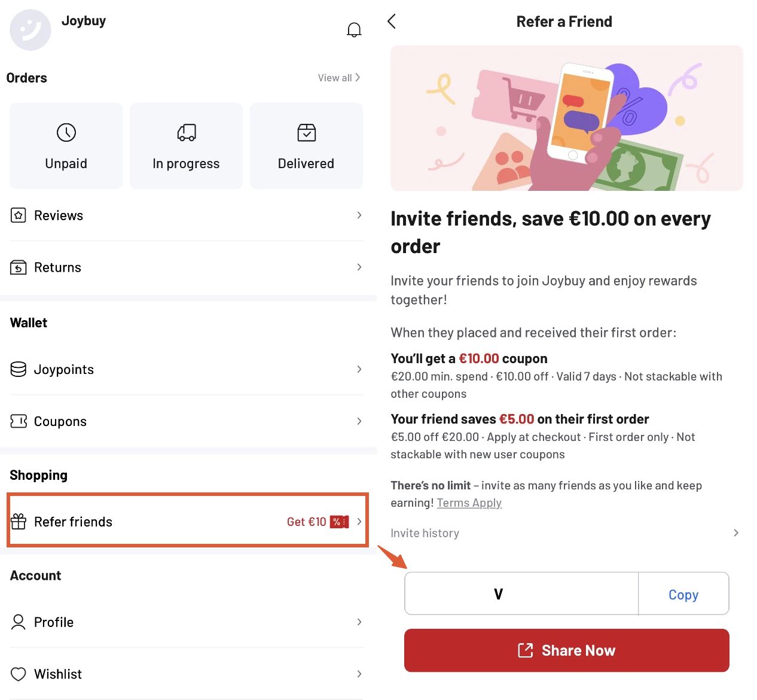Click the red Share Now button
This screenshot has width=757, height=700.
[567, 650]
